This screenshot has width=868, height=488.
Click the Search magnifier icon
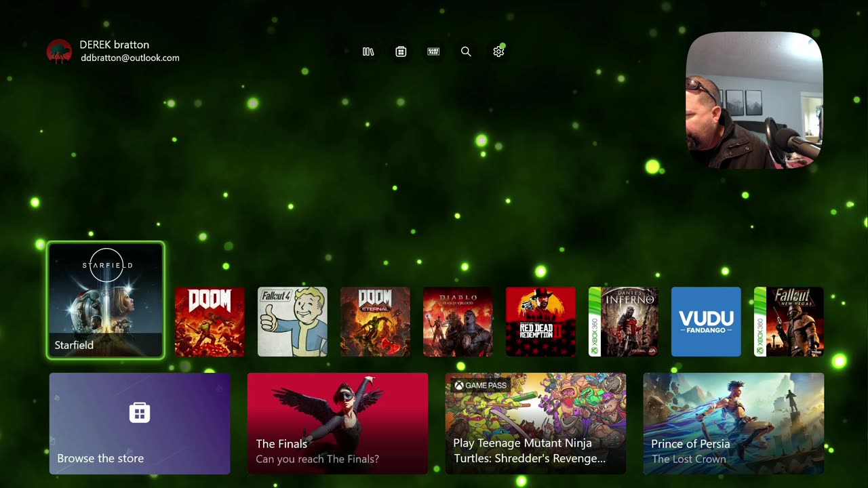[x=466, y=52]
